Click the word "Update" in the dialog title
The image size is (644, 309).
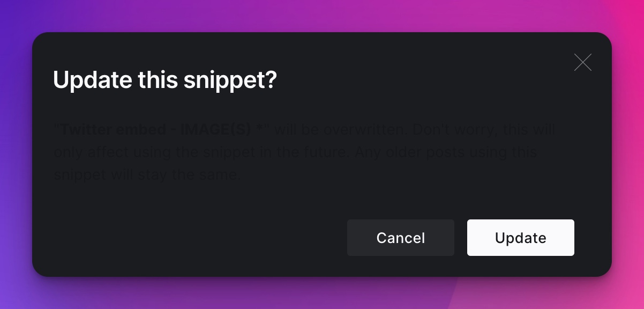[92, 81]
